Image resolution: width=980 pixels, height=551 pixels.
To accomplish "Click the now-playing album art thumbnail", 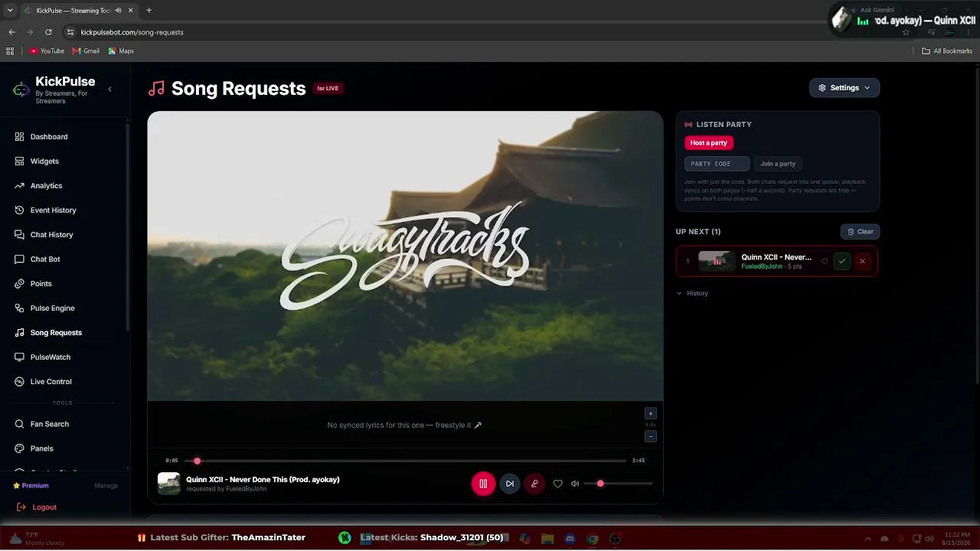I will coord(169,484).
